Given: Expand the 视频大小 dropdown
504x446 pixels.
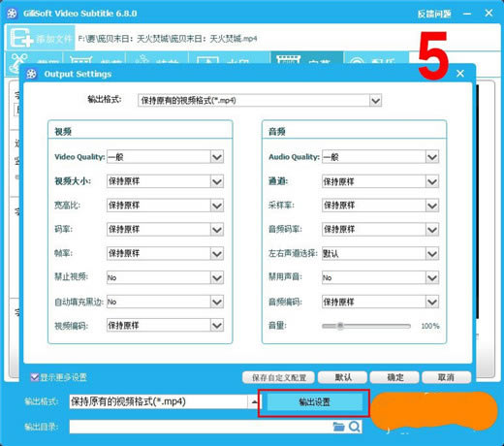Looking at the screenshot, I should click(x=217, y=181).
